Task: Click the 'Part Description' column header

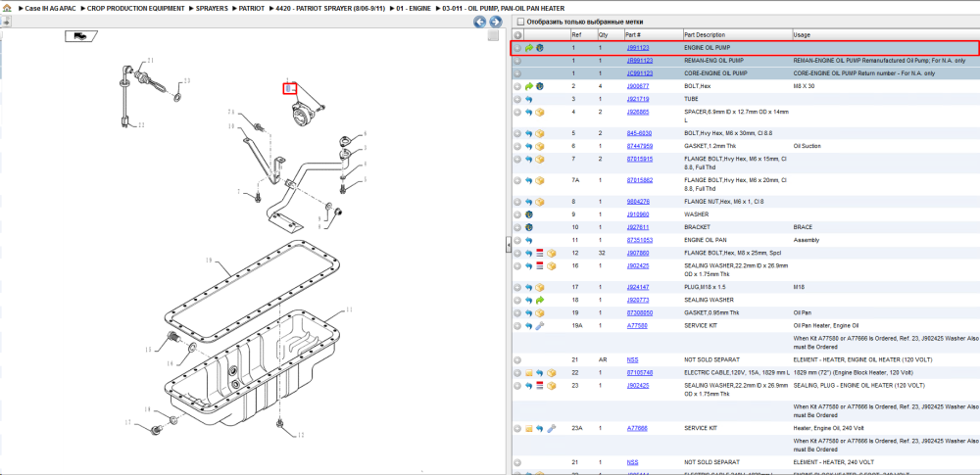Action: [737, 35]
